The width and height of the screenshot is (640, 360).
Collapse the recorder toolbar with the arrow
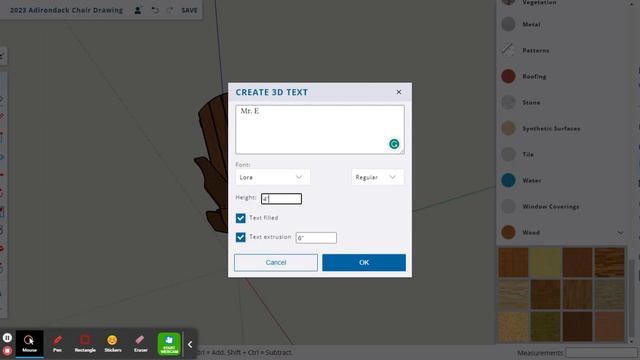point(190,344)
